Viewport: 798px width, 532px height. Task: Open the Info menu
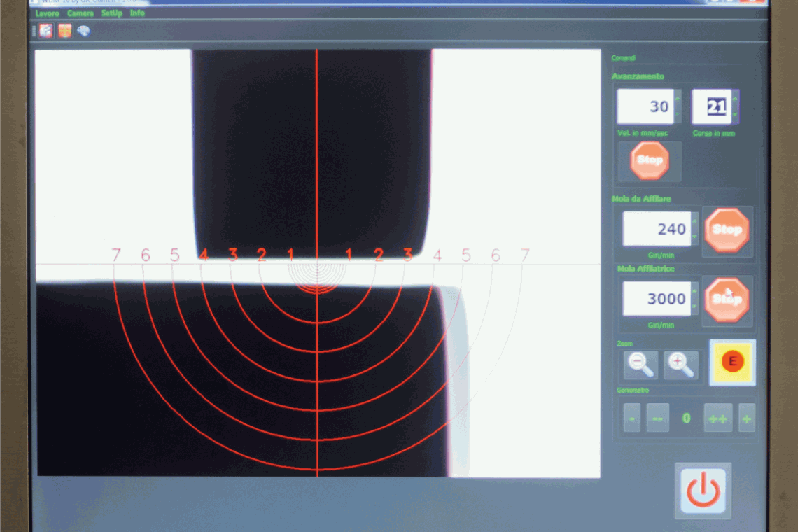tap(137, 13)
